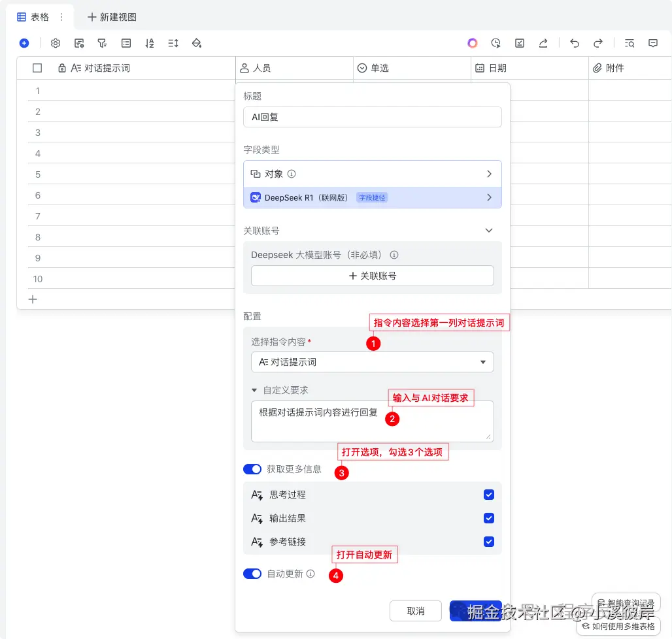Click the 日期 column header
This screenshot has height=639, width=672.
(530, 68)
